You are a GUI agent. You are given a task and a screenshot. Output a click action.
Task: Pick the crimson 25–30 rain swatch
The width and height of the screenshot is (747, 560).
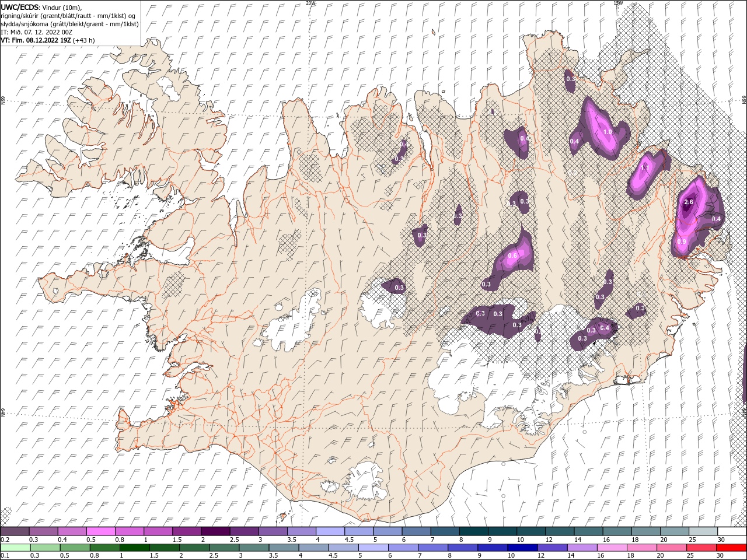[x=701, y=548]
